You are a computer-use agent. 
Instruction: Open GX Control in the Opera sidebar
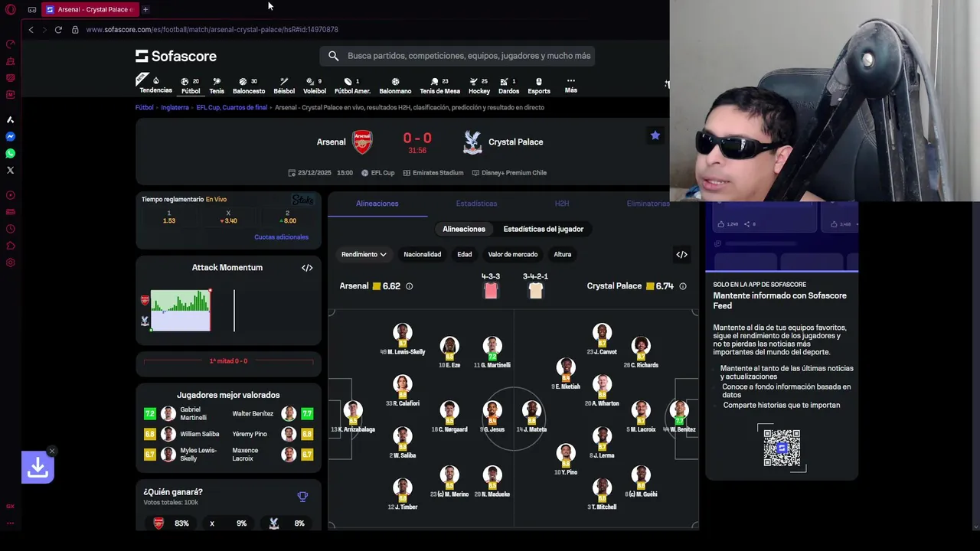[11, 44]
